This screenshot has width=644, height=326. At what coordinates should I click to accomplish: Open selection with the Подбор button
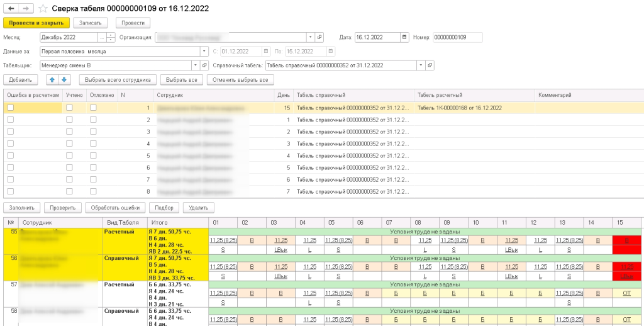(x=164, y=208)
